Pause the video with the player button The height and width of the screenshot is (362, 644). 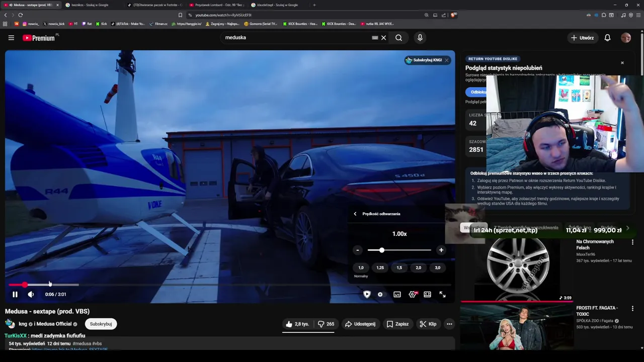[15, 295]
